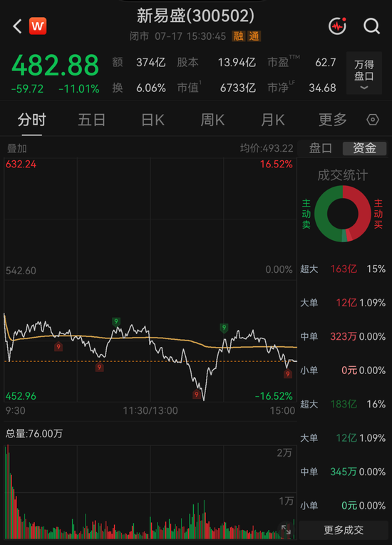Tap the 通 connect badge

point(254,36)
